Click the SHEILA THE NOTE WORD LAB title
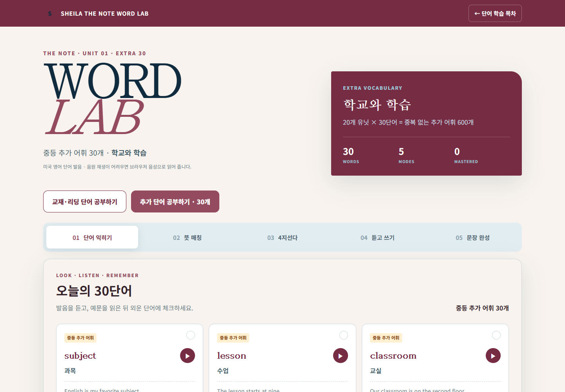The height and width of the screenshot is (392, 565). coord(105,14)
